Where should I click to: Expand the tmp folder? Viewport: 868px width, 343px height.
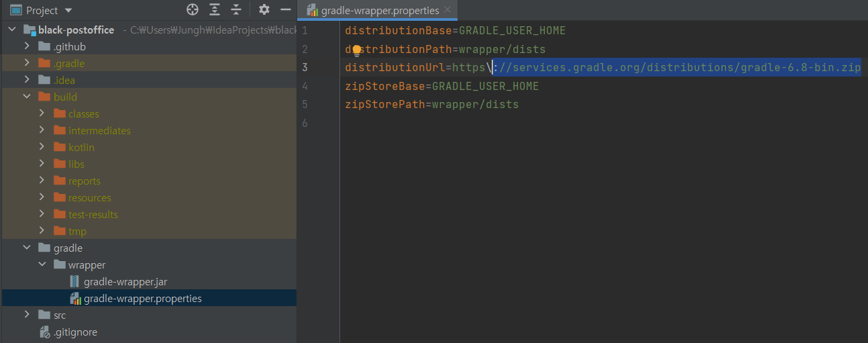point(42,231)
